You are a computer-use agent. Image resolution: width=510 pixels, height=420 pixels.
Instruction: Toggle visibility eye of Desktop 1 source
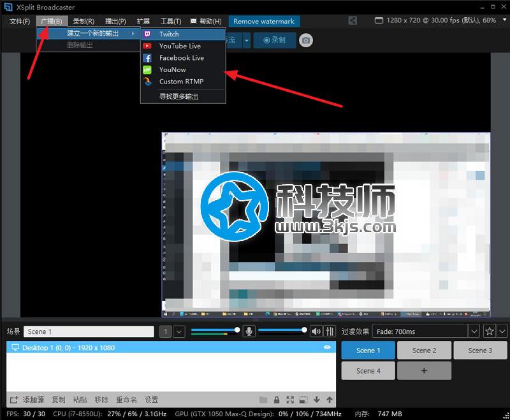327,347
